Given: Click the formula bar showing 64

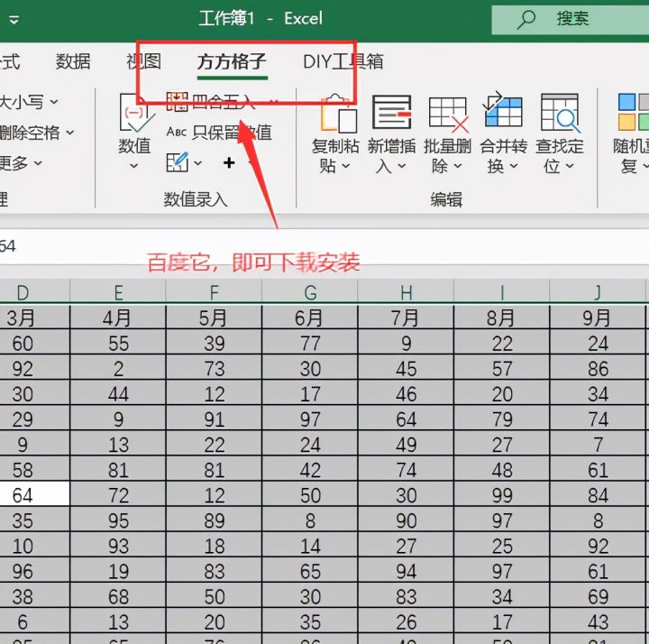Looking at the screenshot, I should click(x=324, y=246).
